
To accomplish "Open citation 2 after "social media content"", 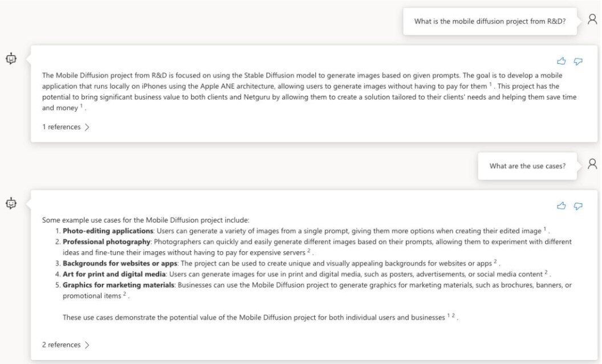I will tap(546, 272).
